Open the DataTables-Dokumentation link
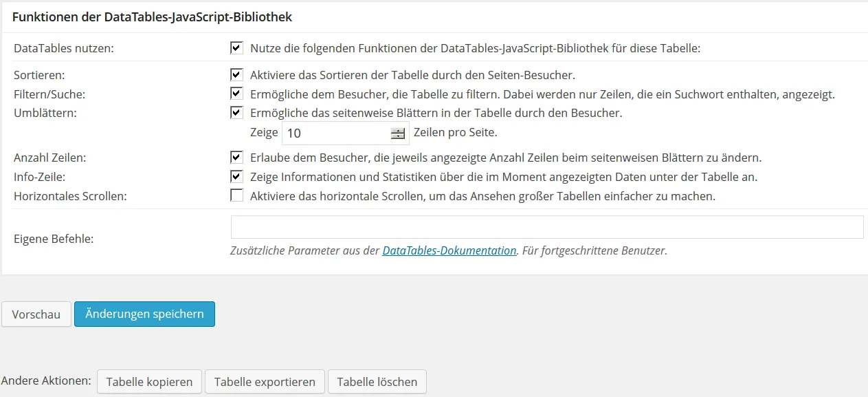This screenshot has width=868, height=397. tap(449, 250)
